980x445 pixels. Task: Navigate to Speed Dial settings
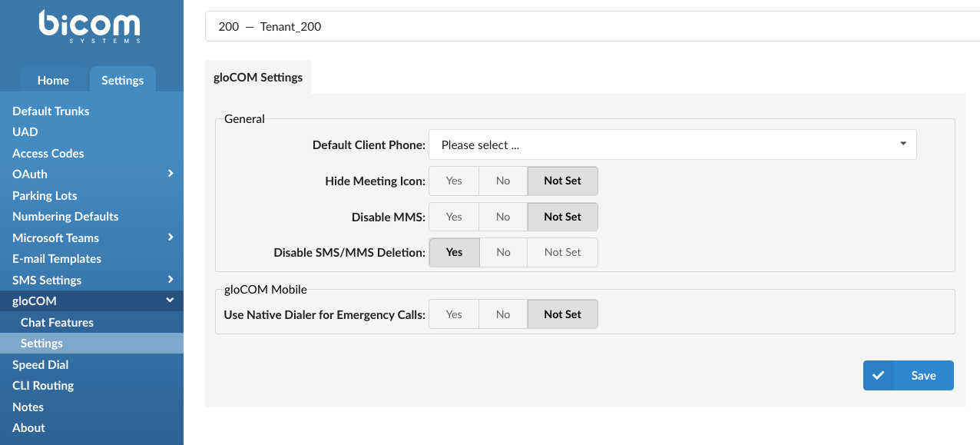coord(39,364)
